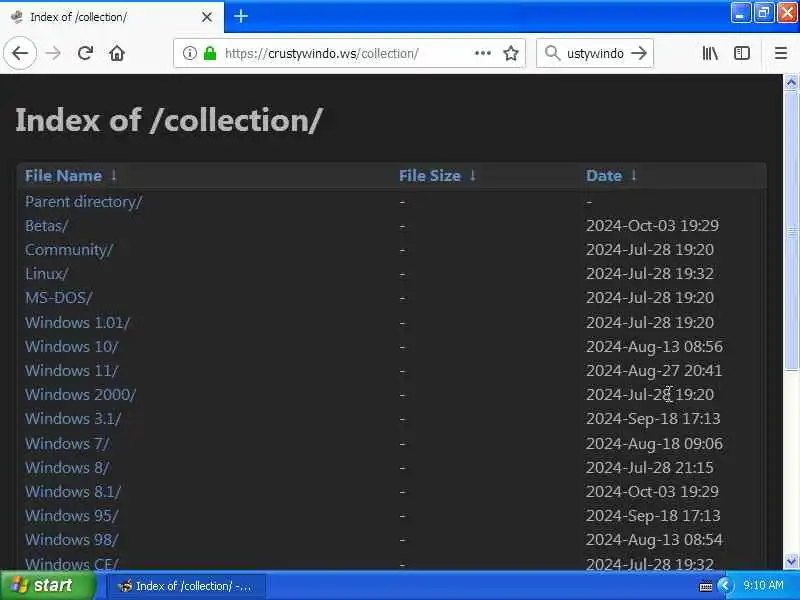Screen dimensions: 800x600
Task: Select the Index of /collection/ tab
Action: (111, 17)
